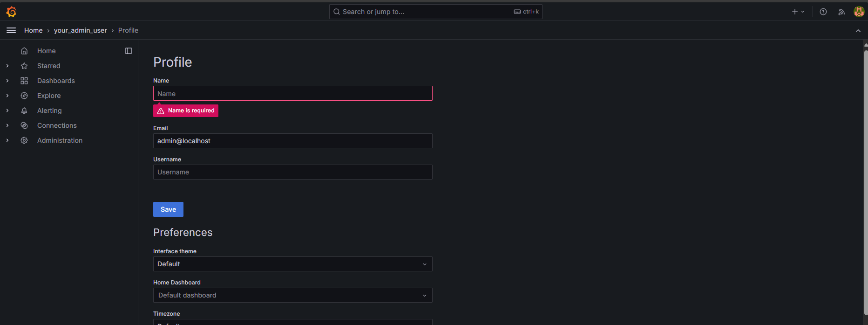Select Home in the sidebar menu

pyautogui.click(x=46, y=51)
